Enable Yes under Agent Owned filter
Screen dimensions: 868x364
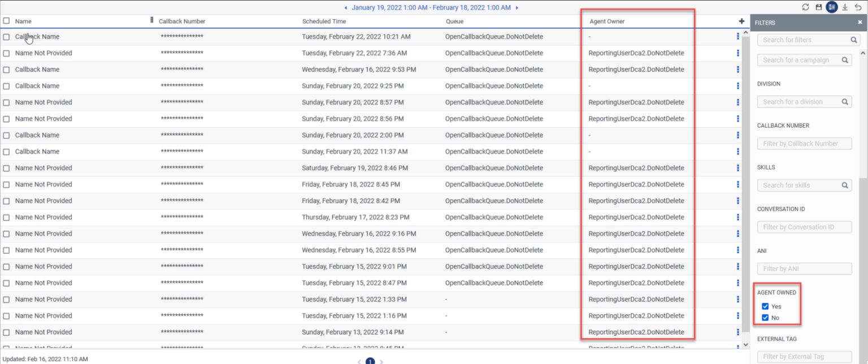(766, 306)
